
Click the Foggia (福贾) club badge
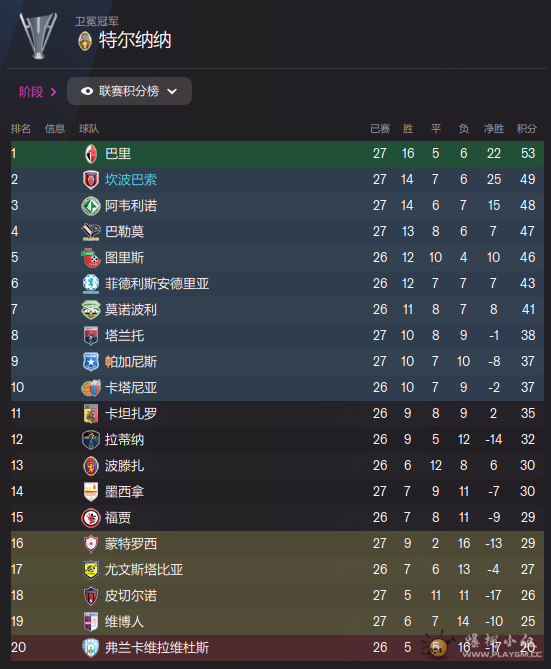[90, 518]
